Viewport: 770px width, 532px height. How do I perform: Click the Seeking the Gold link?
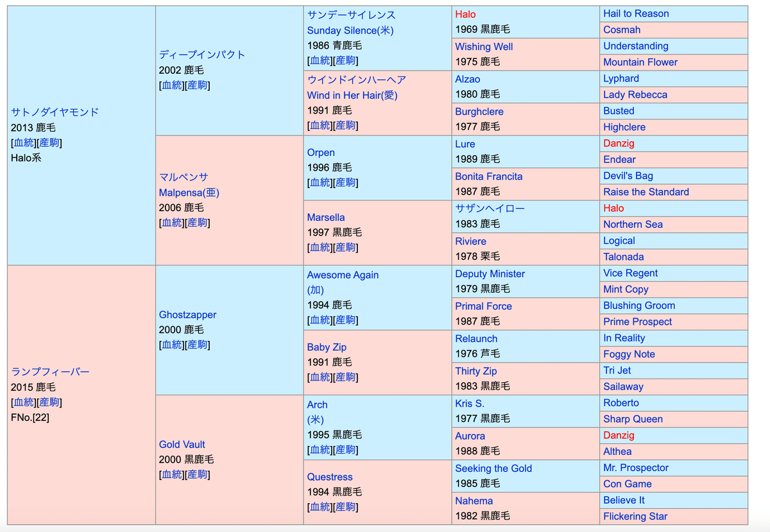(493, 468)
